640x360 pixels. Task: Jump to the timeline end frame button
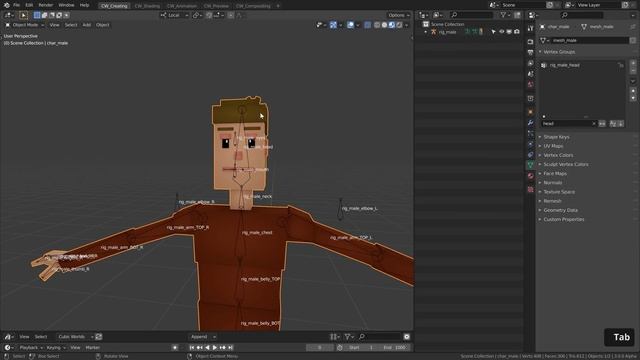tap(230, 347)
